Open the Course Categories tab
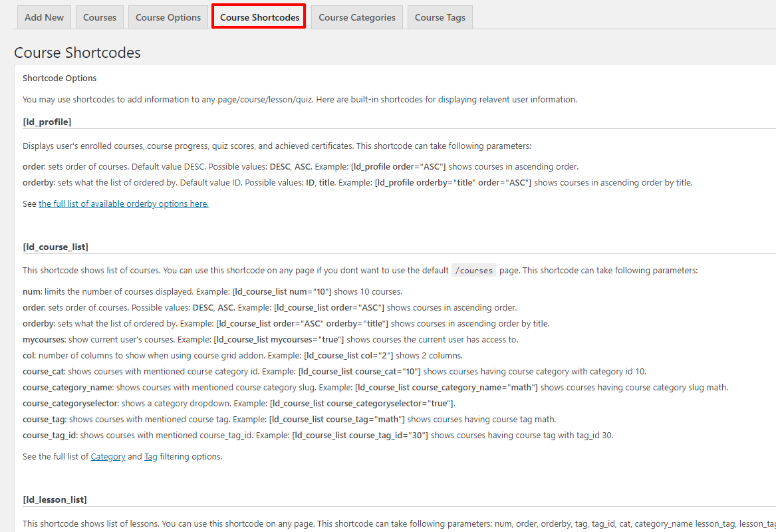This screenshot has height=532, width=776. pyautogui.click(x=357, y=17)
